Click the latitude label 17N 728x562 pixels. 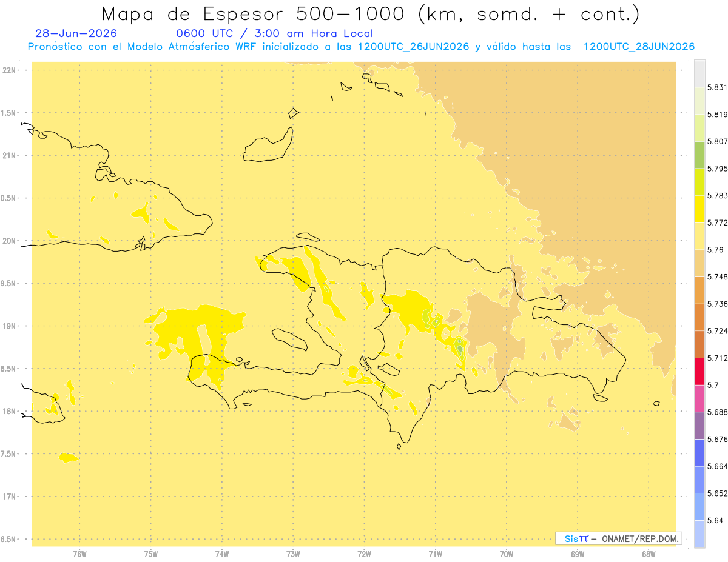(x=8, y=497)
